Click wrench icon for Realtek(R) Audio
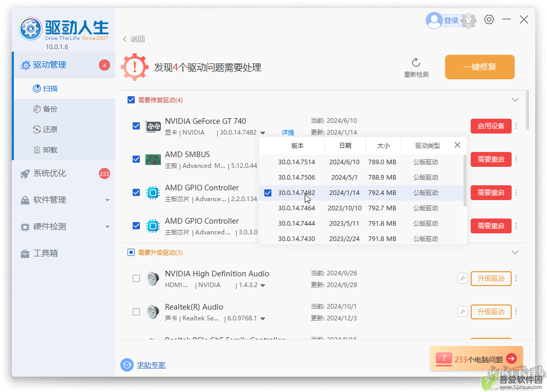 [x=462, y=312]
